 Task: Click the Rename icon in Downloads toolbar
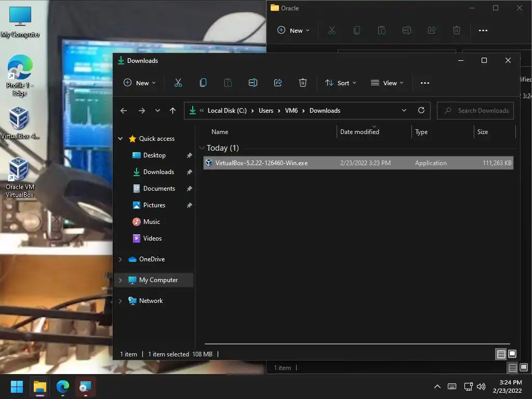pyautogui.click(x=253, y=83)
